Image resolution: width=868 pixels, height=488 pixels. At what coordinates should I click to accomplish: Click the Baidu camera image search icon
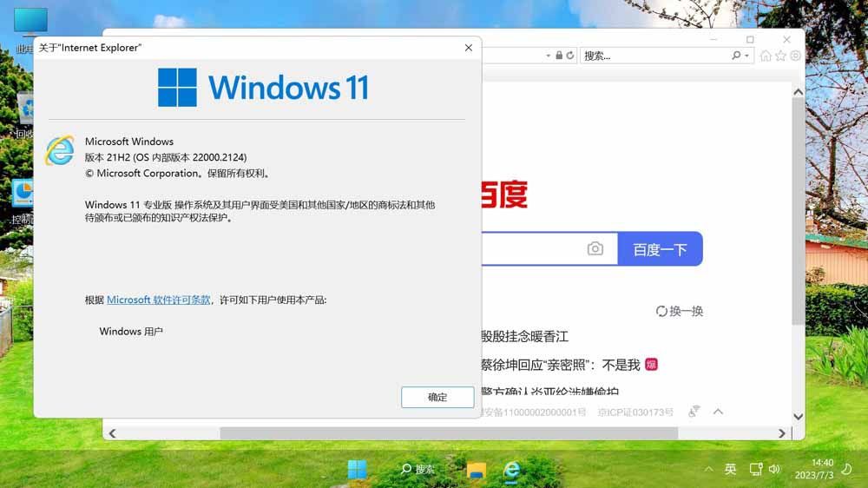point(595,248)
